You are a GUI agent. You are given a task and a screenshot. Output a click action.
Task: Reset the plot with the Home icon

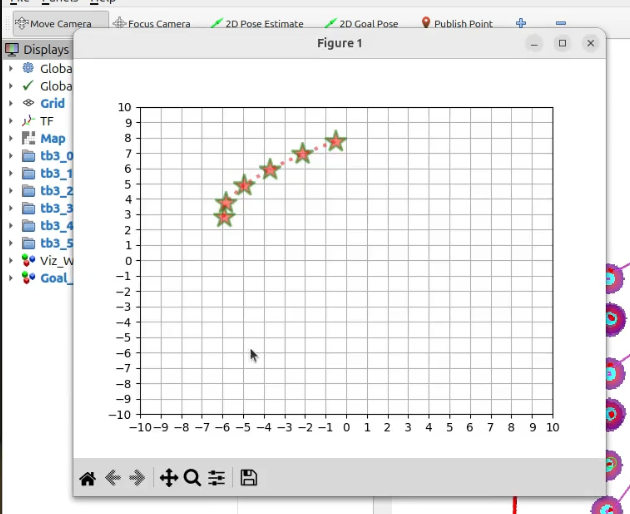coord(87,479)
